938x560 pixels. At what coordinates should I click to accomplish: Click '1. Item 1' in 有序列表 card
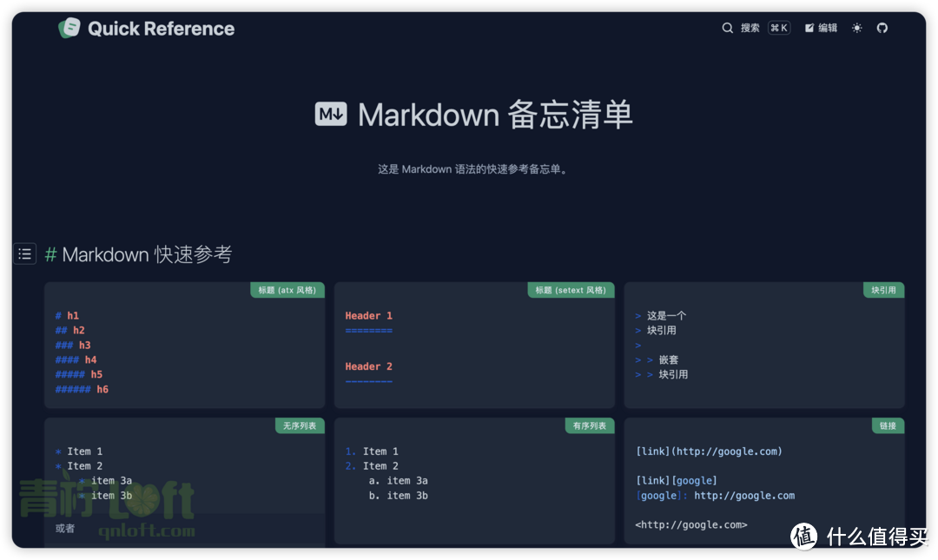[372, 451]
